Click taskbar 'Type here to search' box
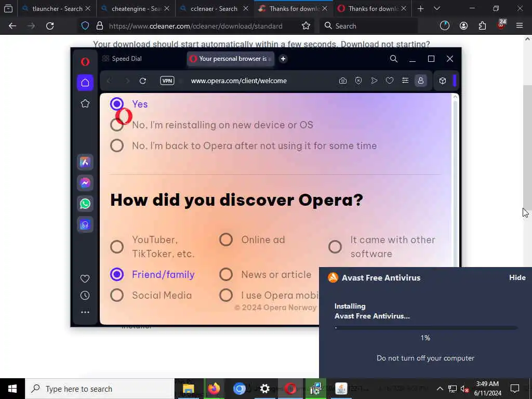 (x=99, y=389)
